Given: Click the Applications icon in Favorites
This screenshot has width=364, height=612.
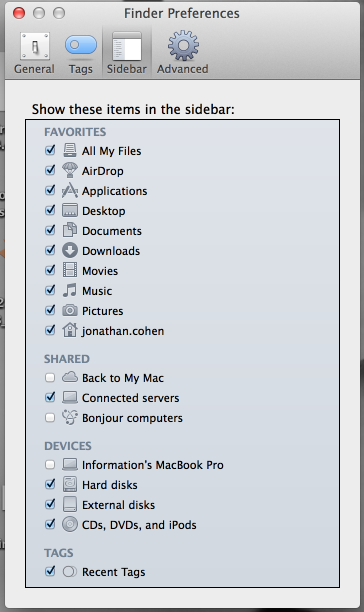Looking at the screenshot, I should point(69,190).
